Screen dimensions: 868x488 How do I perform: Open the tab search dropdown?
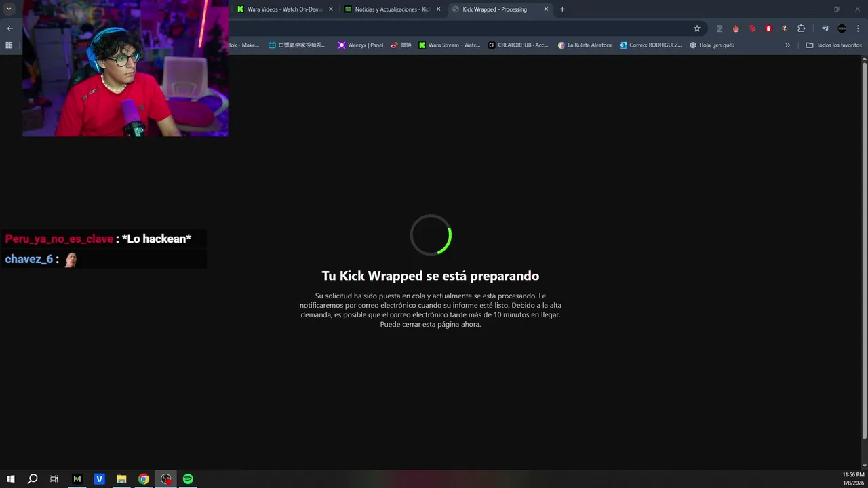[x=9, y=9]
